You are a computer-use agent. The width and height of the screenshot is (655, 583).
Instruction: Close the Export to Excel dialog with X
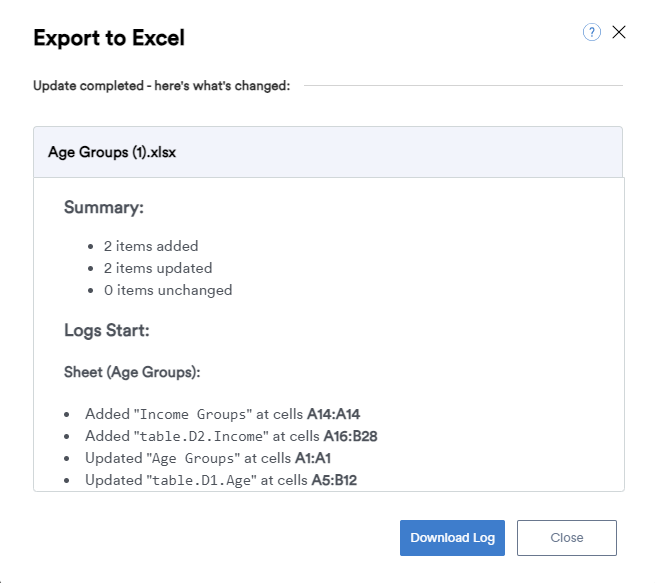pos(619,32)
